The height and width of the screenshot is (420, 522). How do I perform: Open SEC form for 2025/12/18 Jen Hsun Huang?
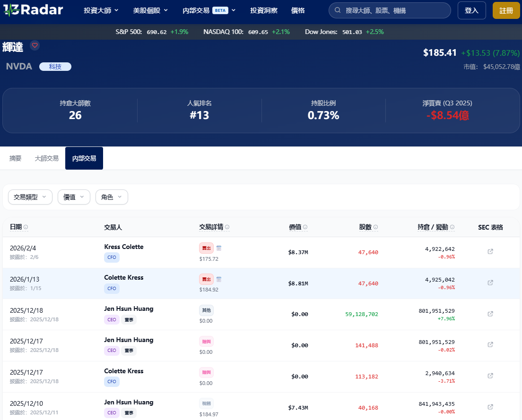tap(490, 314)
